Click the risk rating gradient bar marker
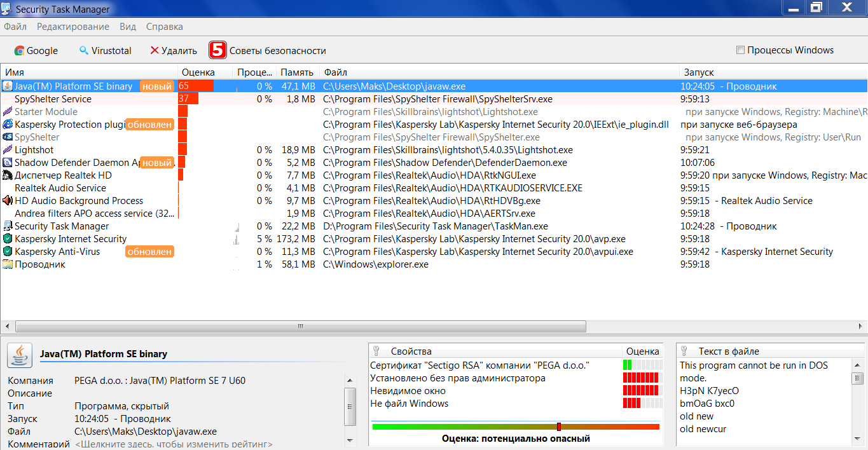 pyautogui.click(x=559, y=427)
